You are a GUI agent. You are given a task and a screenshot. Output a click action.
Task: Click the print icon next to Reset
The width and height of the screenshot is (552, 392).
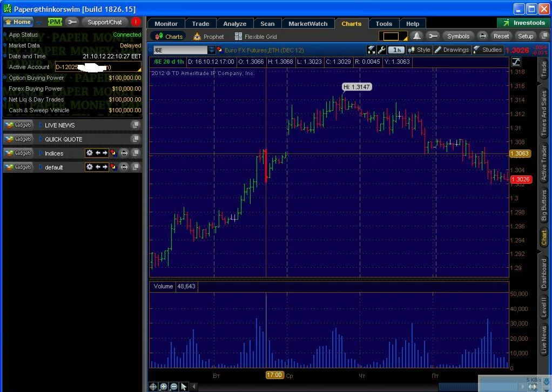pyautogui.click(x=483, y=36)
